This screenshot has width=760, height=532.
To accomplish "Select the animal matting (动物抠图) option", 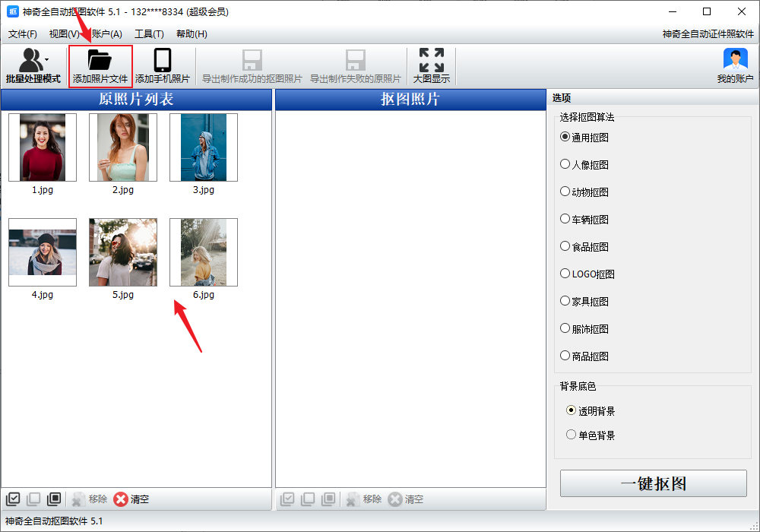I will point(565,192).
